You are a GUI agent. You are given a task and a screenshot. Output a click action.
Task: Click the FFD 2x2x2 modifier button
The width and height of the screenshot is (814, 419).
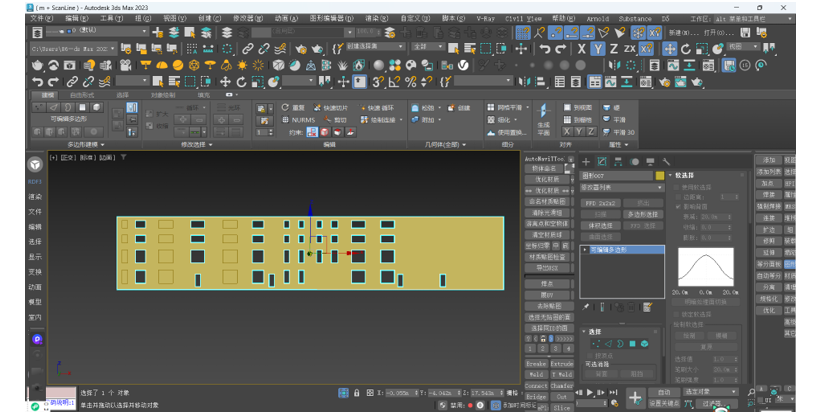600,203
